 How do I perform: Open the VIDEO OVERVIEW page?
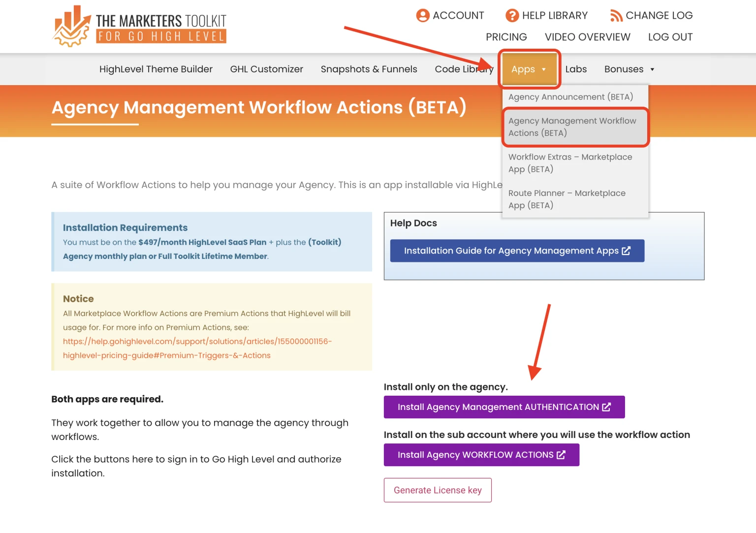point(587,37)
